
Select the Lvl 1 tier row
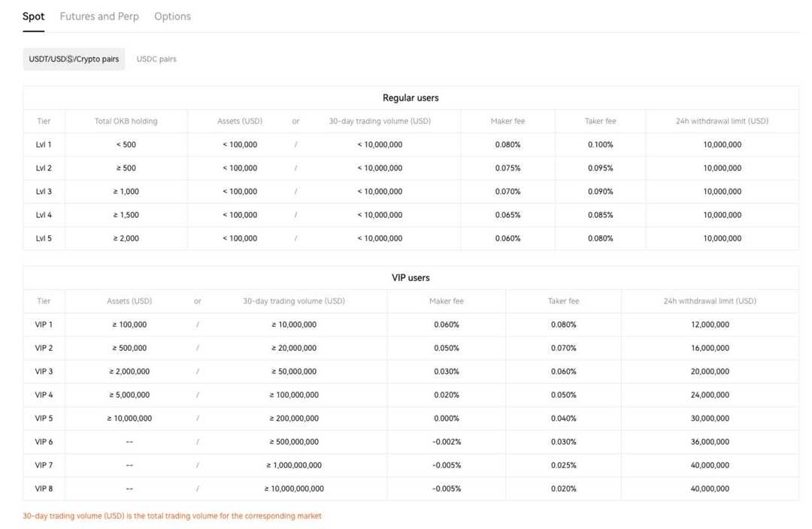click(x=43, y=144)
